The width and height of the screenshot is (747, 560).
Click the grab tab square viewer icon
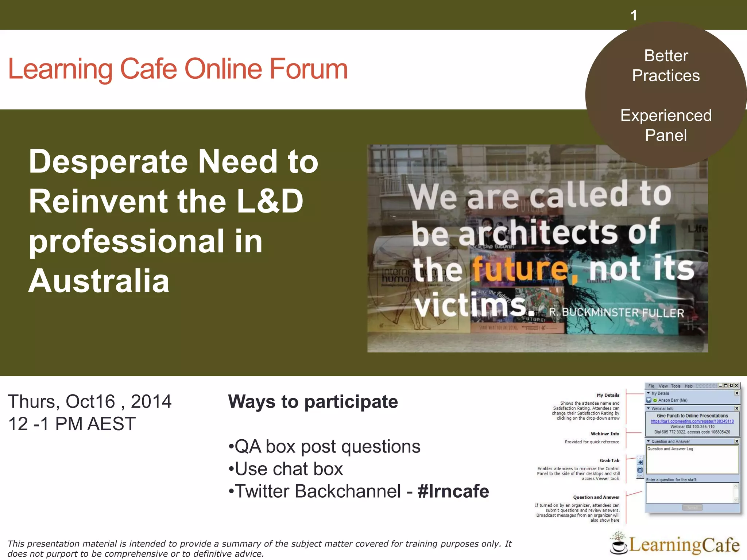640,470
